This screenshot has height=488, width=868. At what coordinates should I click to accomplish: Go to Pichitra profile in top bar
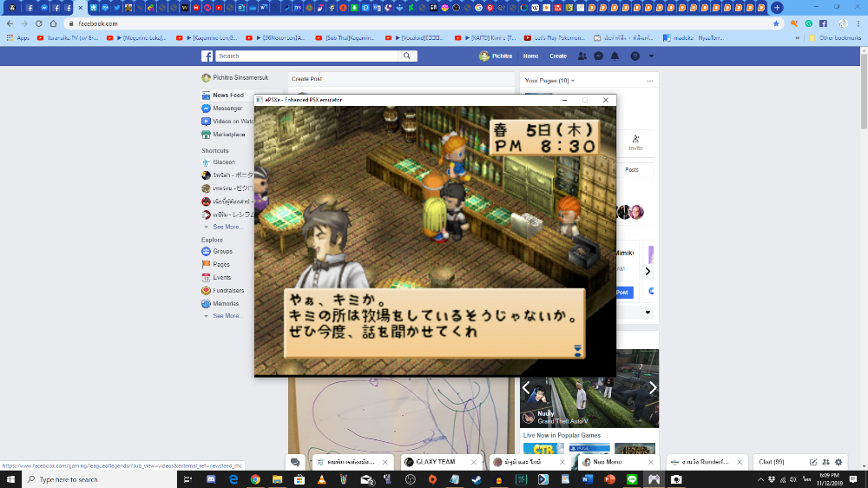tap(496, 56)
